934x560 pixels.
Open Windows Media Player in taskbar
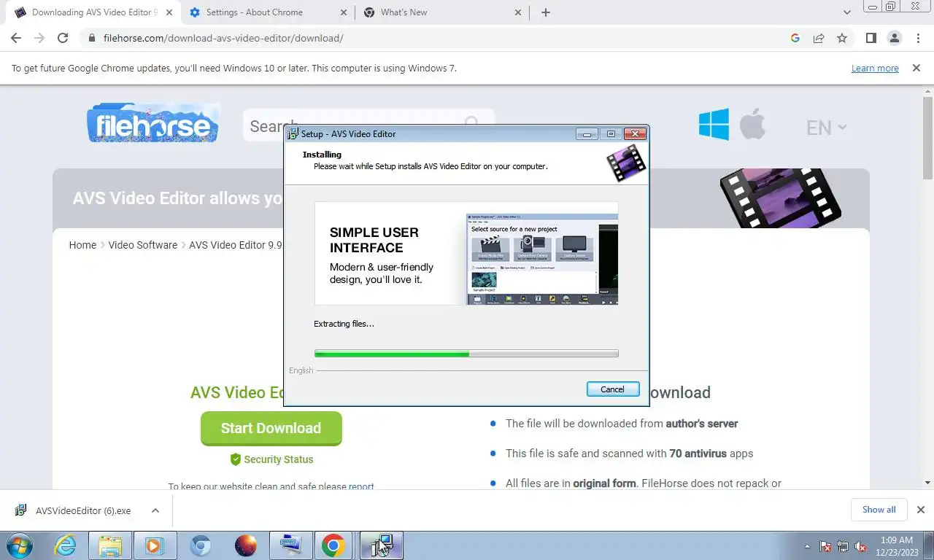point(155,545)
